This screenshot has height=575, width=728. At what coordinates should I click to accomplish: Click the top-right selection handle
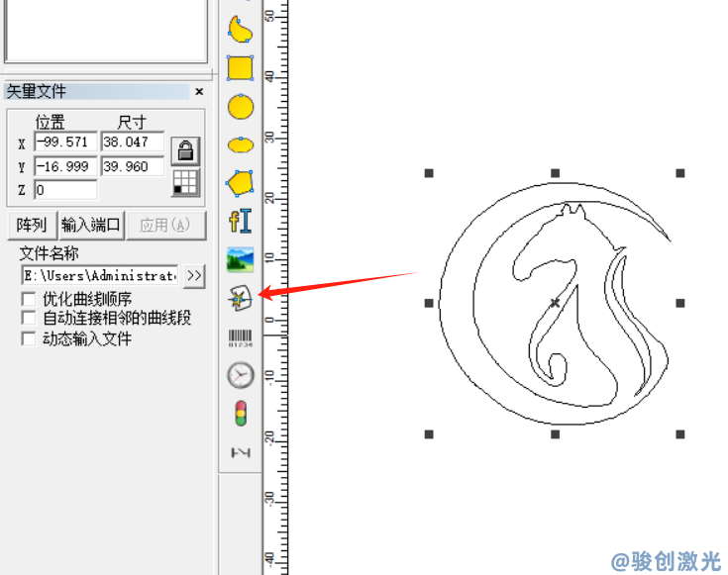[x=680, y=173]
